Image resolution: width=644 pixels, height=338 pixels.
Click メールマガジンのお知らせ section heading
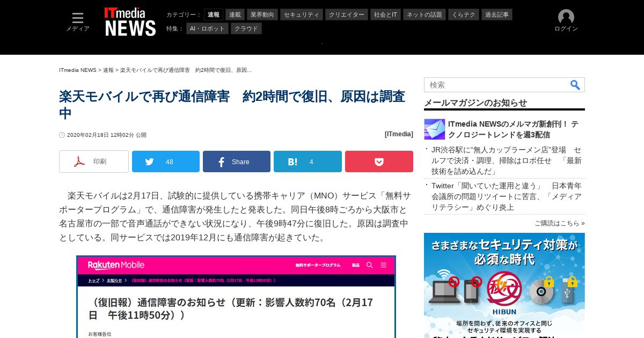tap(475, 102)
